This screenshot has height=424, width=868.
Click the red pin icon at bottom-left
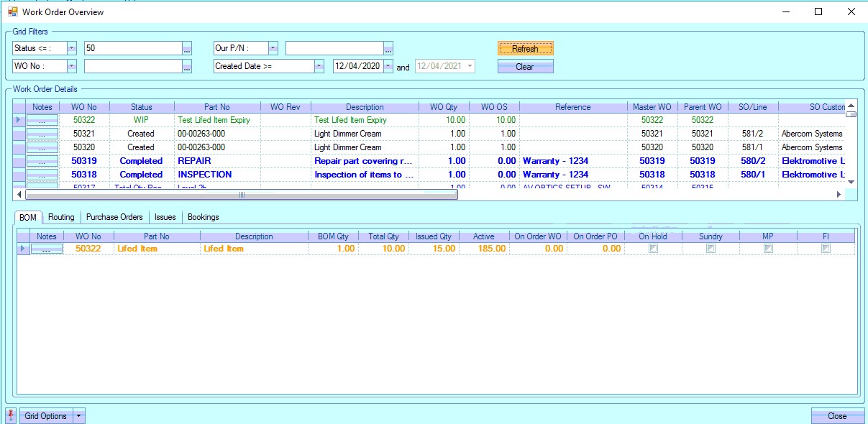tap(11, 415)
